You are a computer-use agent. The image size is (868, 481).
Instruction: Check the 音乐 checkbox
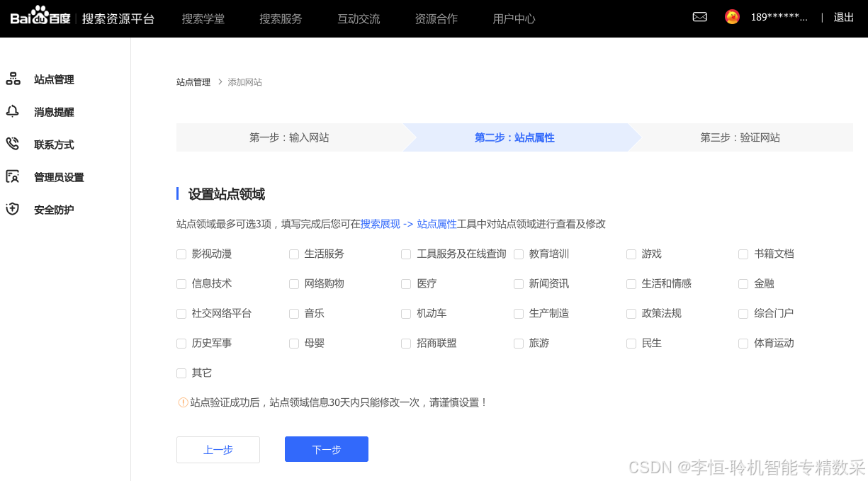pos(294,314)
